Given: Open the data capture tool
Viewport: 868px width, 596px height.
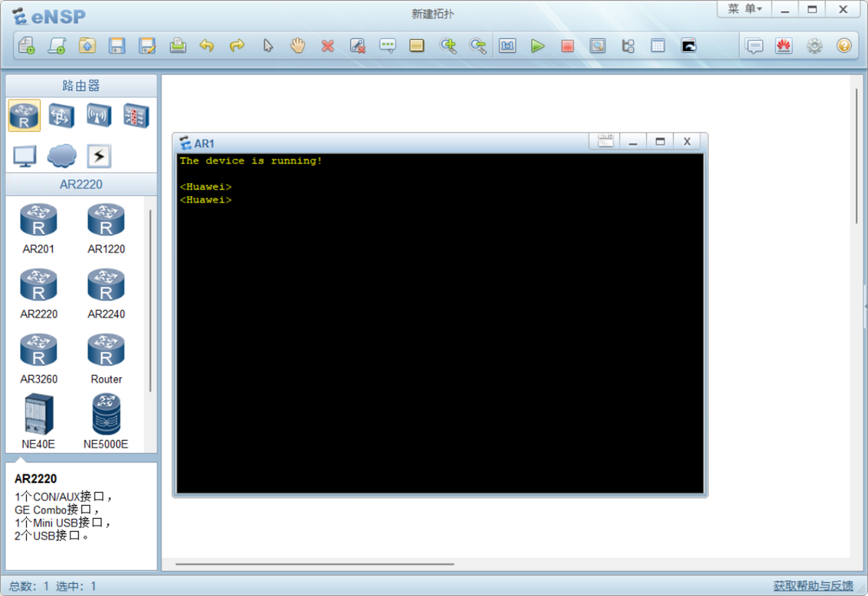Looking at the screenshot, I should click(x=598, y=46).
